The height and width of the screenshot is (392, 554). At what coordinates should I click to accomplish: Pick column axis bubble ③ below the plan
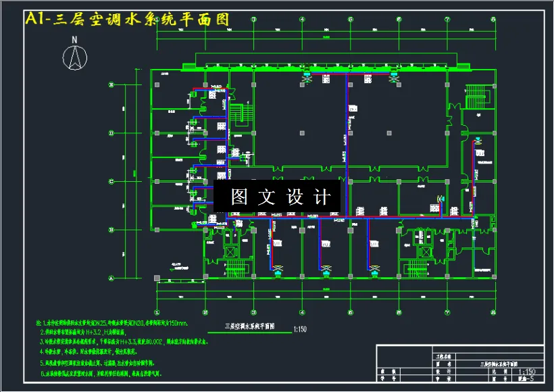tap(253, 312)
